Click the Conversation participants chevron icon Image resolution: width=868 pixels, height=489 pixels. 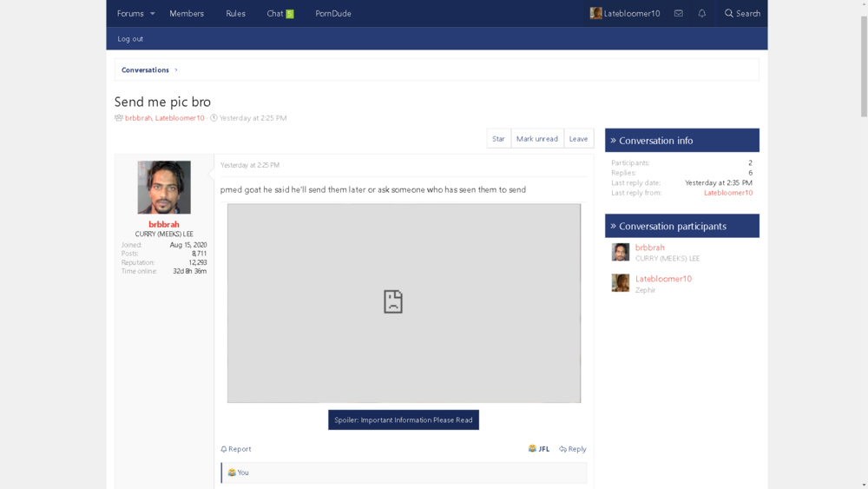pos(613,226)
